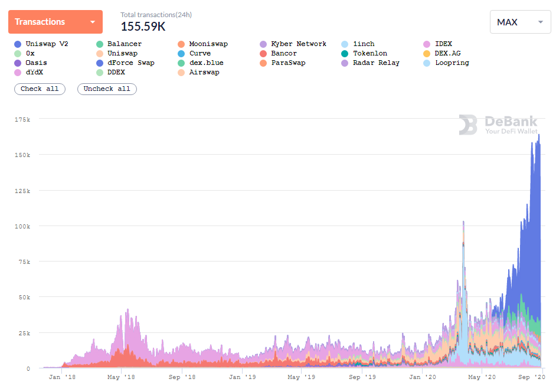Click the 50k y-axis label

[x=24, y=298]
